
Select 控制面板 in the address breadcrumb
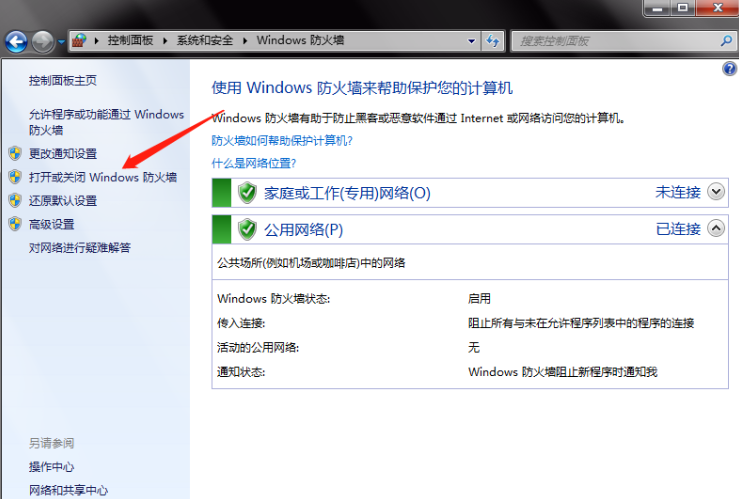(x=130, y=41)
